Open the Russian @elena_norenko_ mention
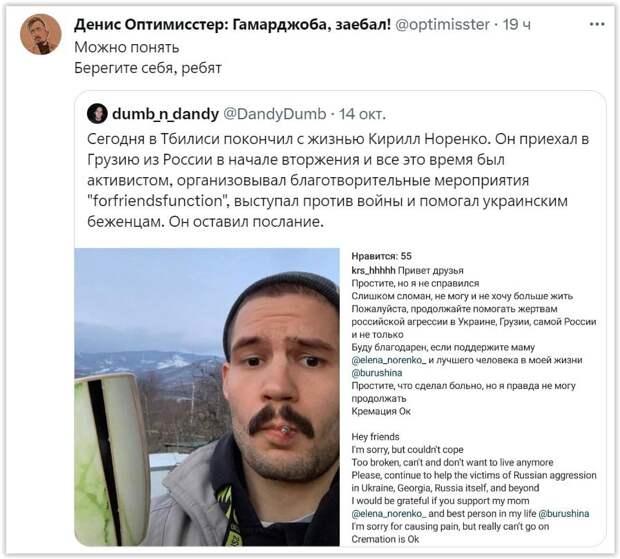620x559 pixels. pos(389,360)
